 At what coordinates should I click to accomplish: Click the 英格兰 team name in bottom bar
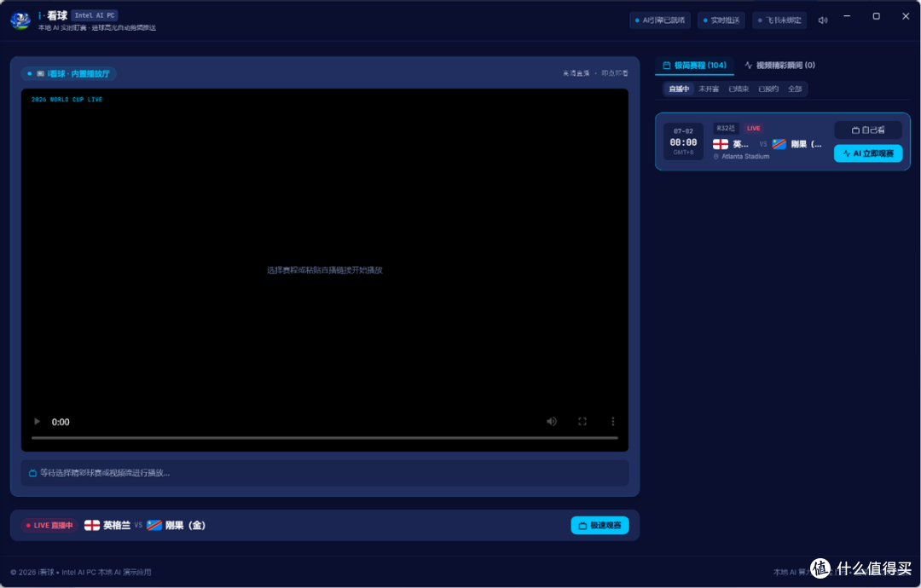tap(117, 525)
